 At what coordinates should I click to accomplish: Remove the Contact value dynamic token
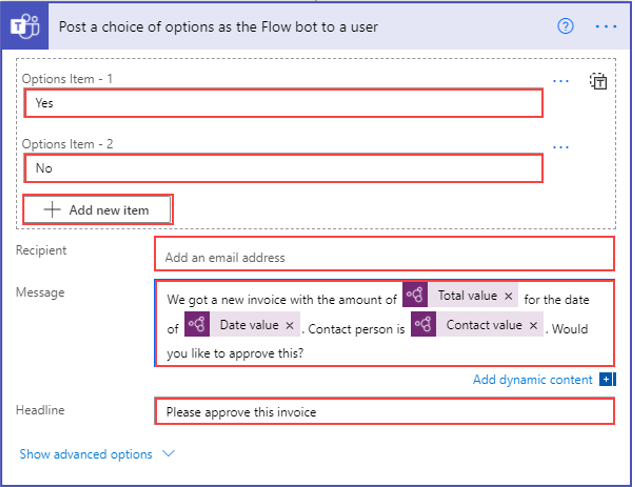tap(533, 325)
